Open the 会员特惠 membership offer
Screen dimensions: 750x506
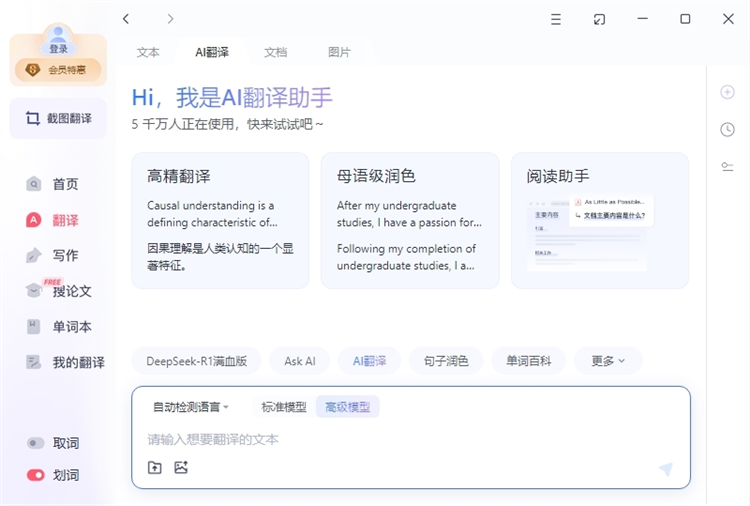click(58, 70)
